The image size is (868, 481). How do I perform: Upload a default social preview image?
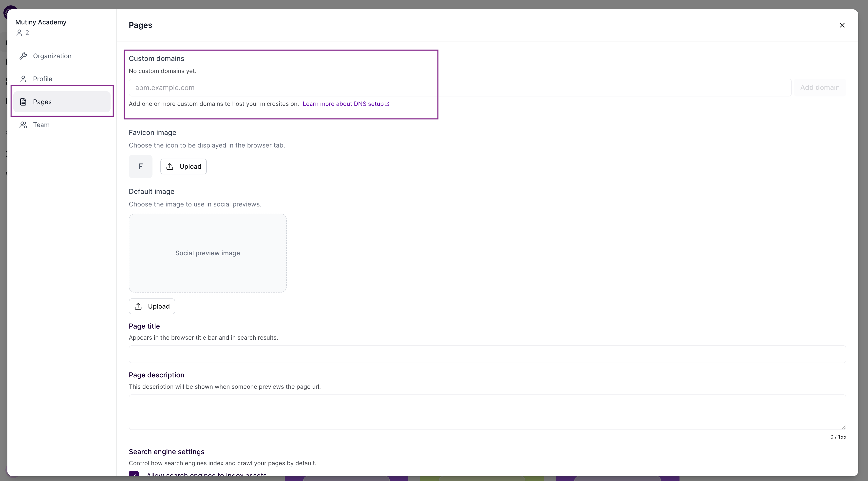tap(152, 306)
